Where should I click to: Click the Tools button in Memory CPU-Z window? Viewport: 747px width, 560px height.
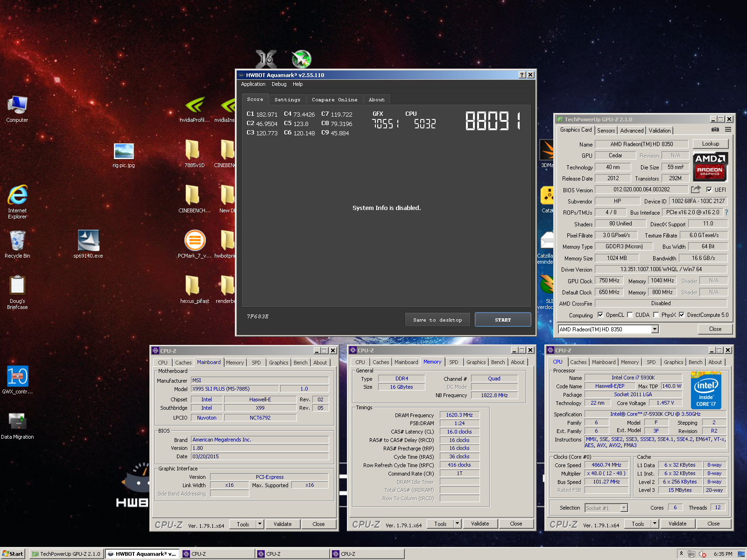pyautogui.click(x=440, y=524)
